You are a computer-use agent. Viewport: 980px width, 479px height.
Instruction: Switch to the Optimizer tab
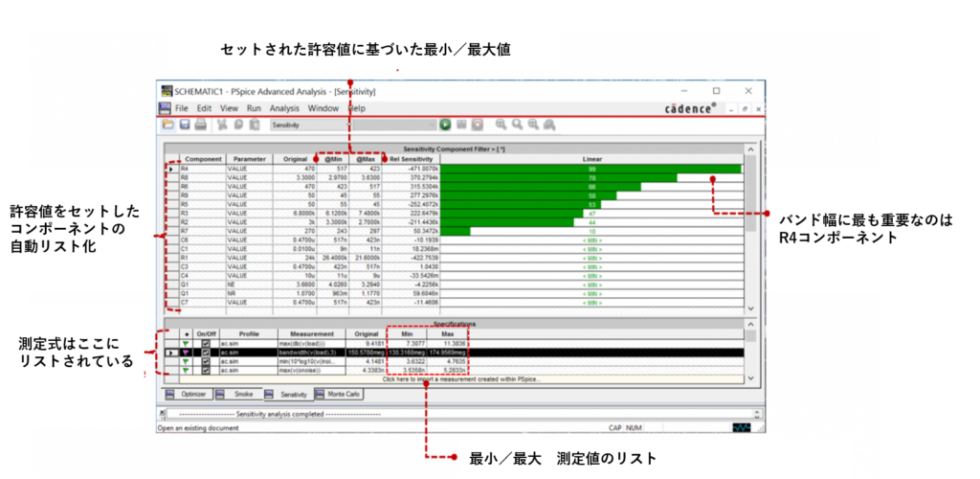189,396
